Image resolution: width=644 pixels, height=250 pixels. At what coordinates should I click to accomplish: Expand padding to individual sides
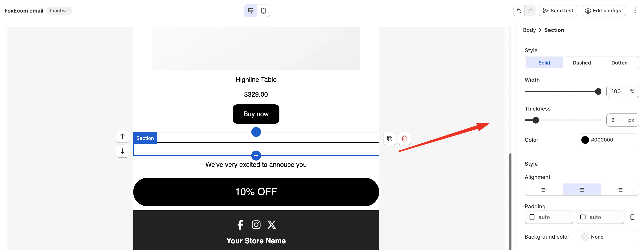coord(632,217)
